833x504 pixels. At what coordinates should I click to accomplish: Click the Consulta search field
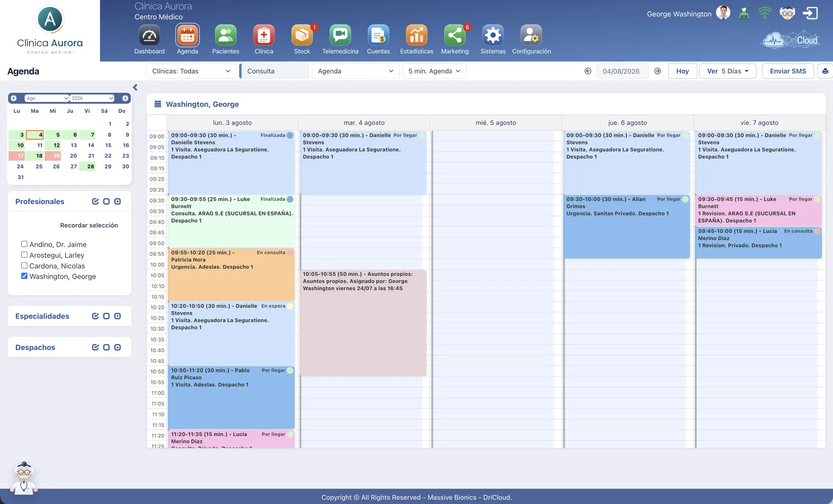[x=274, y=71]
